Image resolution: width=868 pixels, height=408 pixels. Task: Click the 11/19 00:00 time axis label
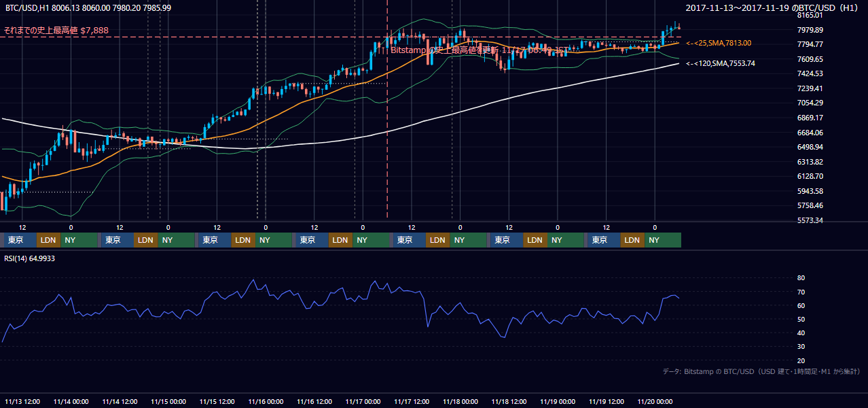click(558, 401)
